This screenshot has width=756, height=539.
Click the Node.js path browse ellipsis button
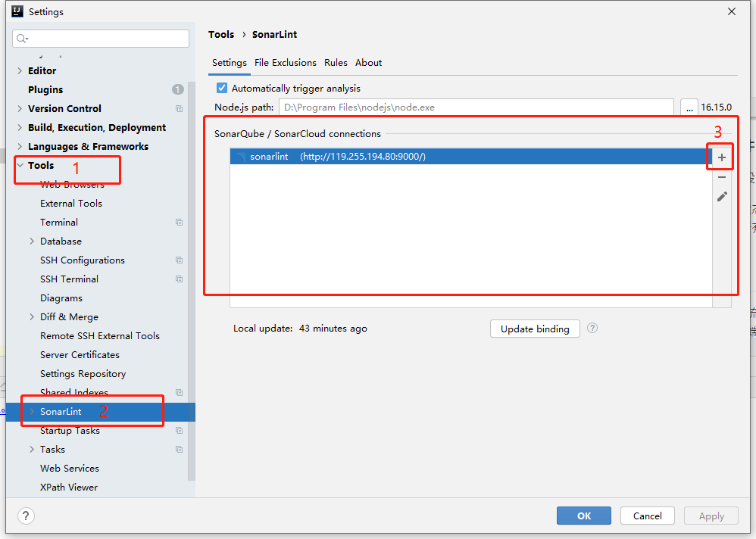689,107
